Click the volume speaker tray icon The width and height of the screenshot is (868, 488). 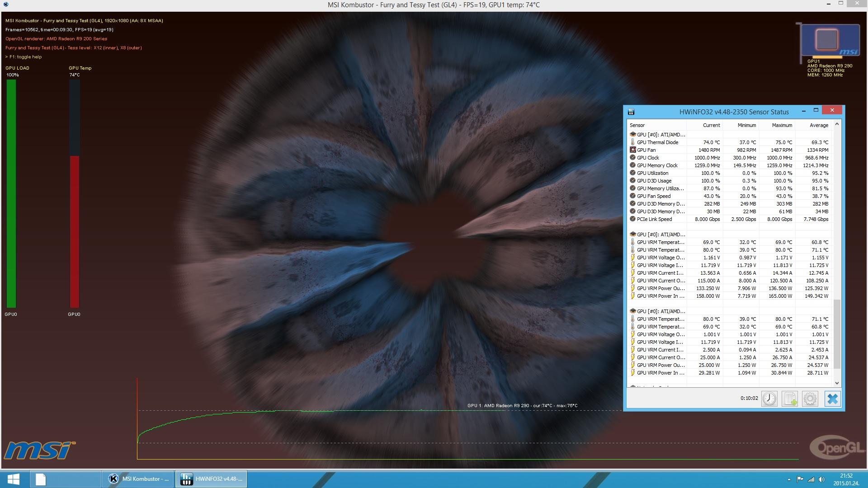(x=821, y=479)
